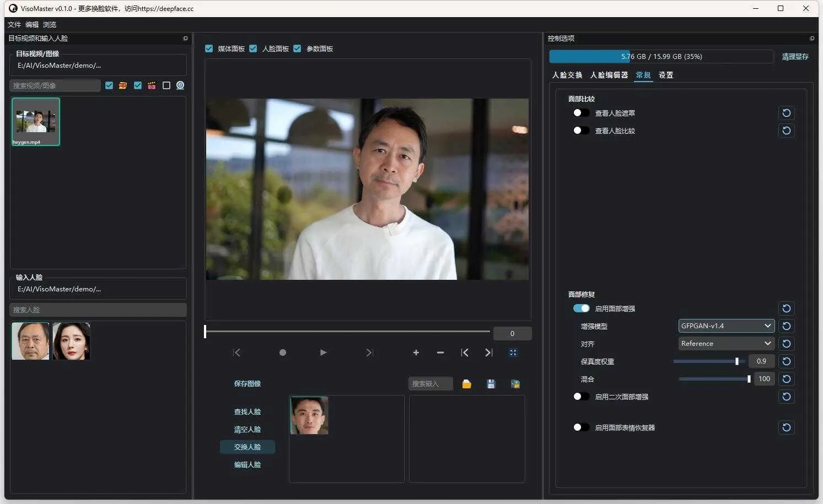This screenshot has width=823, height=504.
Task: Reset the 查看人脸遮罩 option
Action: tap(787, 113)
